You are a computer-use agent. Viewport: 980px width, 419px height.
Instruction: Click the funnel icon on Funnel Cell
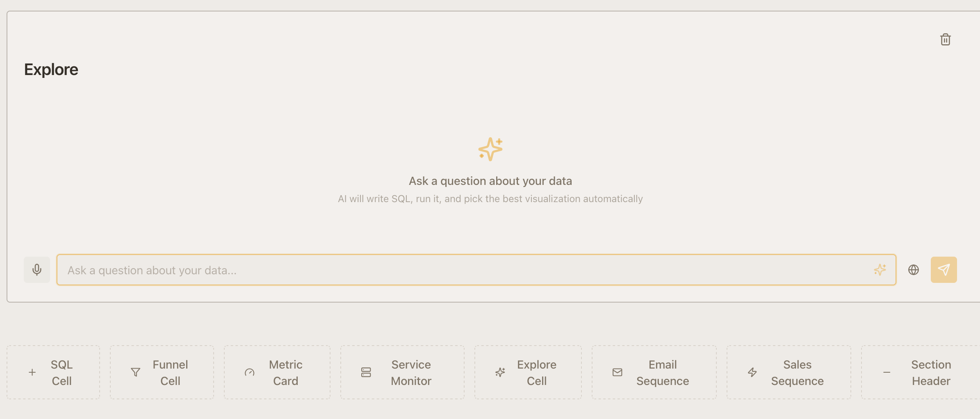pos(135,372)
